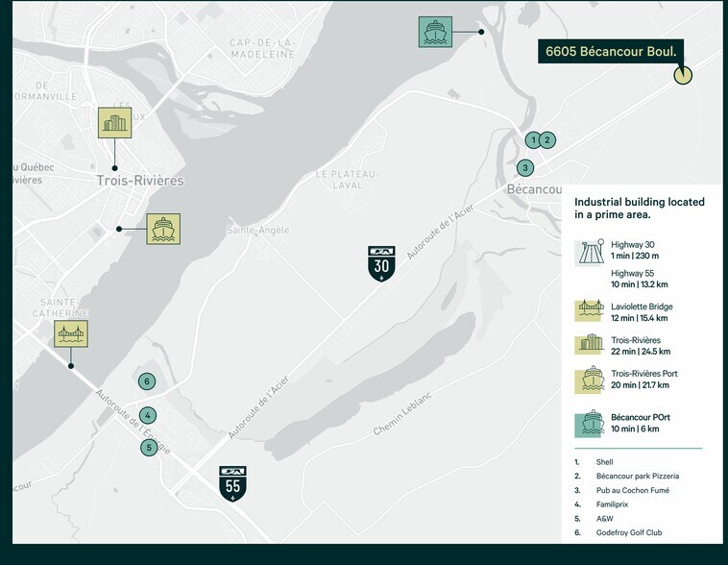Click the Highway 30 legend icon
The height and width of the screenshot is (565, 728).
pyautogui.click(x=588, y=253)
